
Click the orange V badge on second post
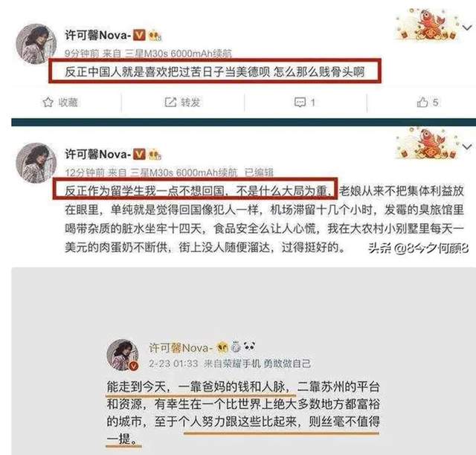[139, 154]
